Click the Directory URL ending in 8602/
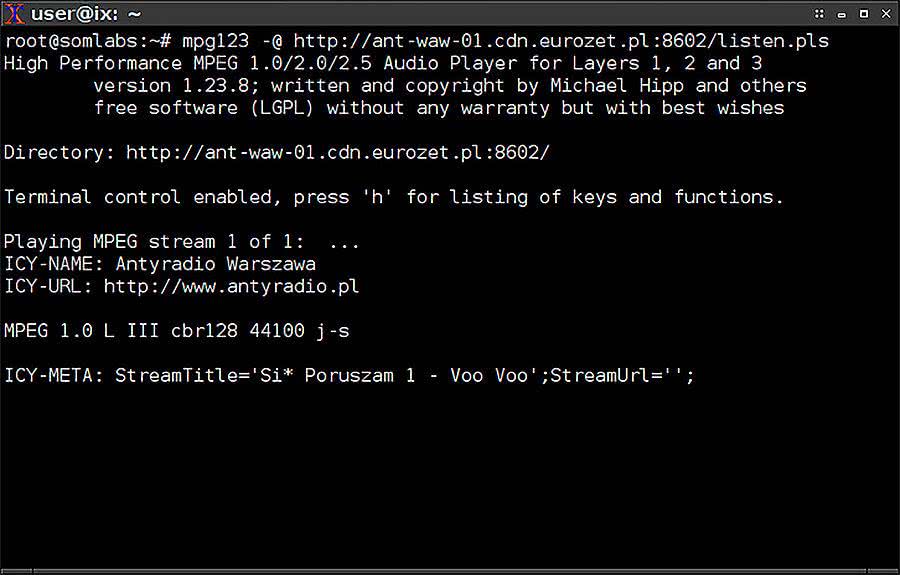The width and height of the screenshot is (900, 575). (x=338, y=152)
